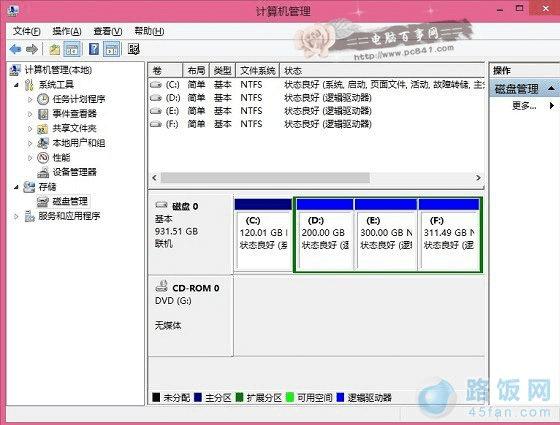Click the Disk Management tree icon
560x425 pixels.
pyautogui.click(x=43, y=202)
